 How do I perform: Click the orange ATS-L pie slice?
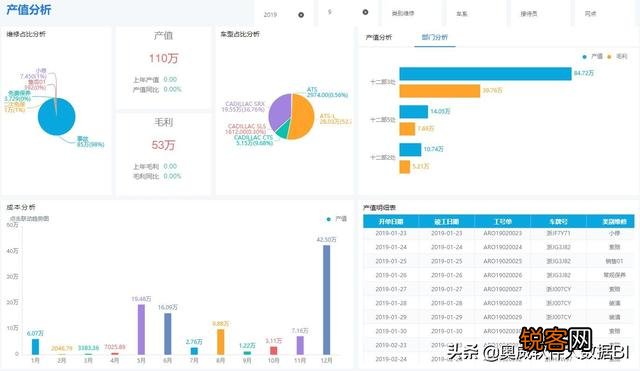coord(303,117)
